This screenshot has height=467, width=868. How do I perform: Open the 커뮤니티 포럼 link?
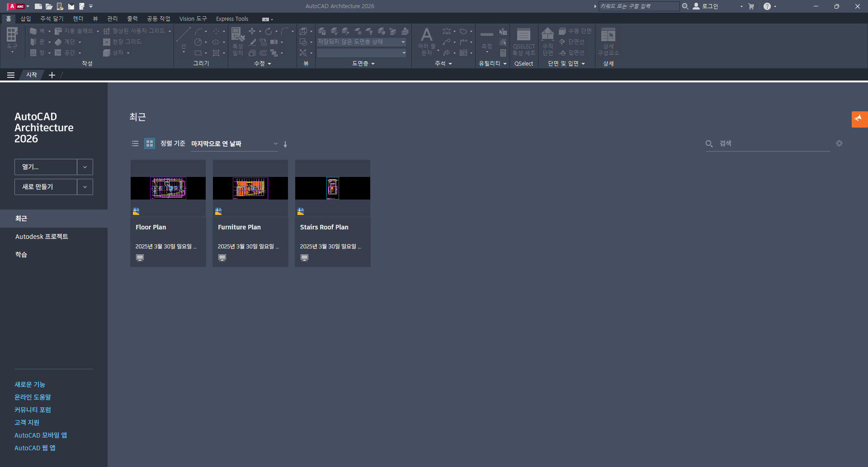pos(32,410)
